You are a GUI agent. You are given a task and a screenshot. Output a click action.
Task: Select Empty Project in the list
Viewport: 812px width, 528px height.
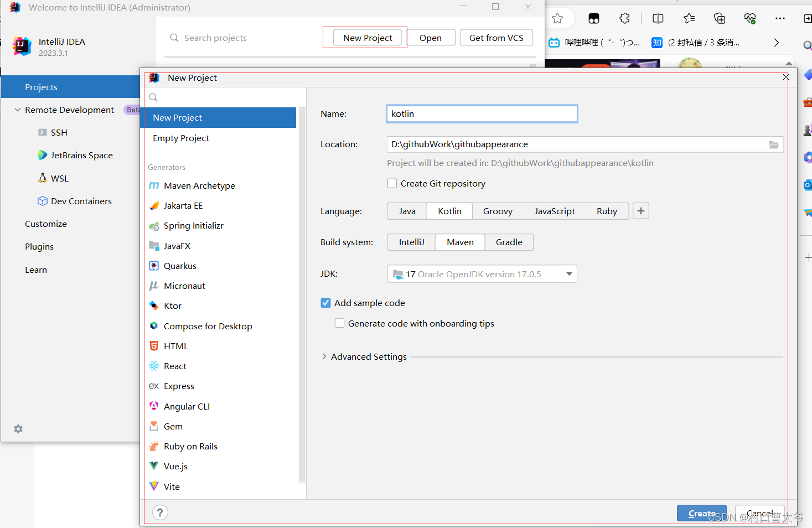181,138
